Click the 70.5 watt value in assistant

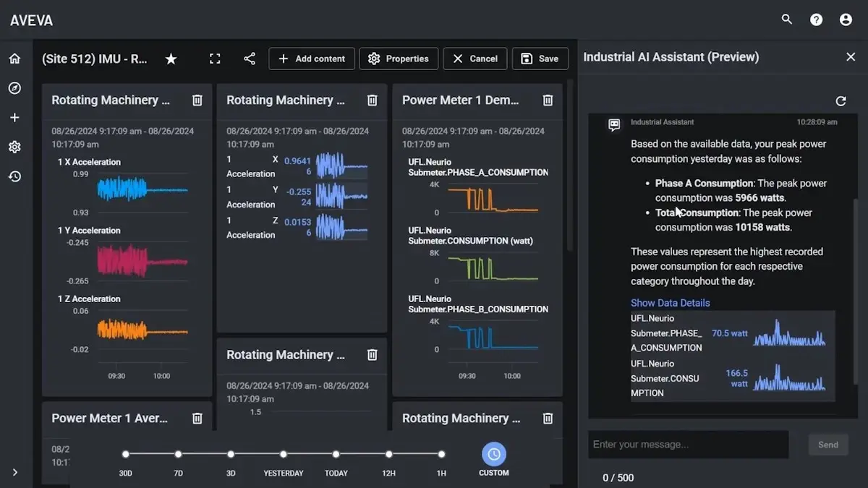[729, 333]
